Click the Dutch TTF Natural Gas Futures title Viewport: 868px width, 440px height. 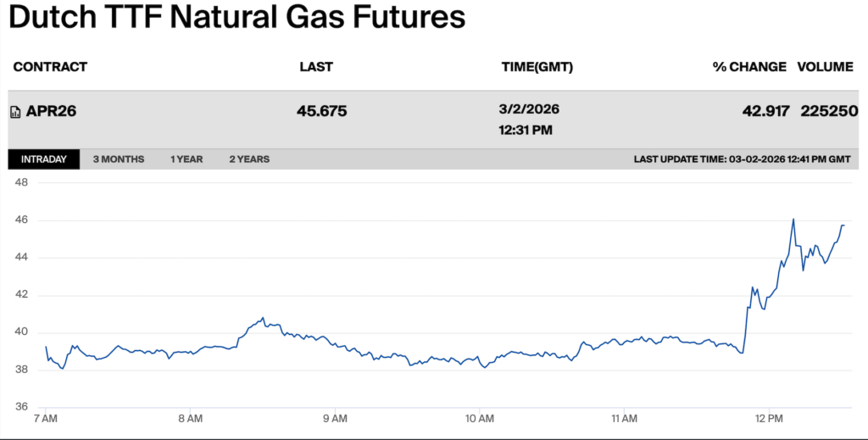pyautogui.click(x=237, y=19)
